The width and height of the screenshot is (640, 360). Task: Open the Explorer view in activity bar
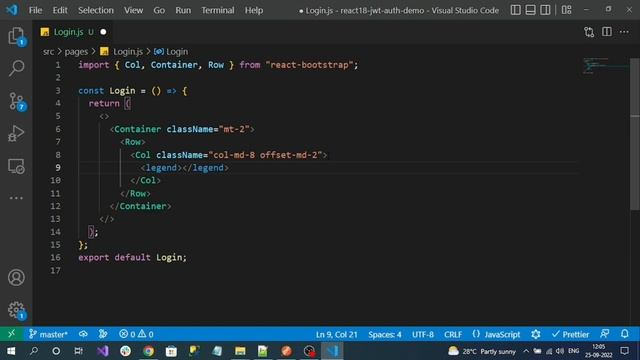(16, 36)
